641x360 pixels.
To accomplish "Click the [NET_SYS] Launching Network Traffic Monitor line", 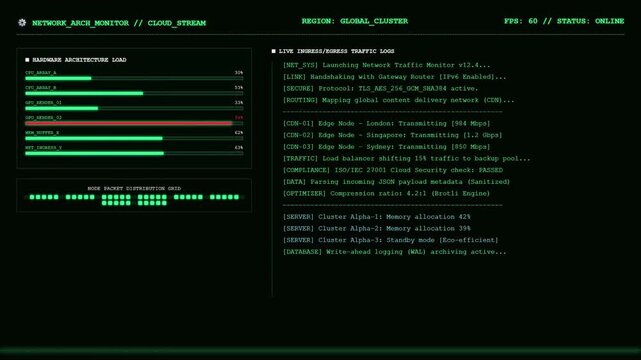I will pos(386,65).
